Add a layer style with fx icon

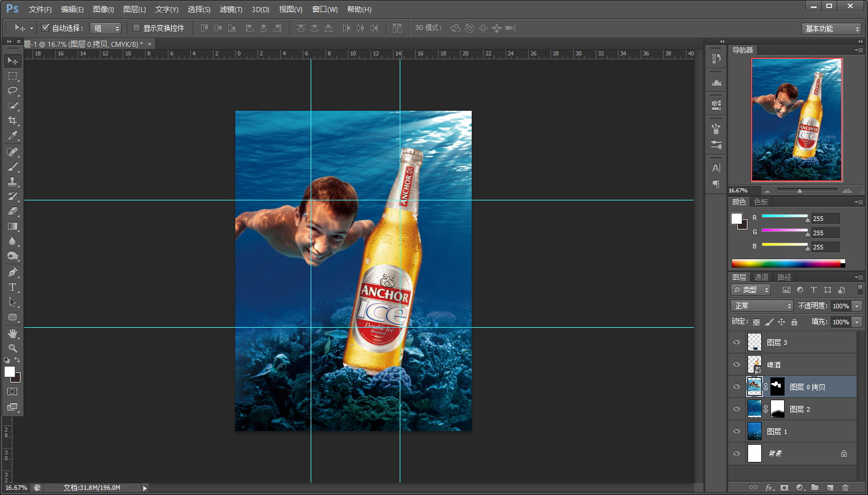click(x=769, y=488)
